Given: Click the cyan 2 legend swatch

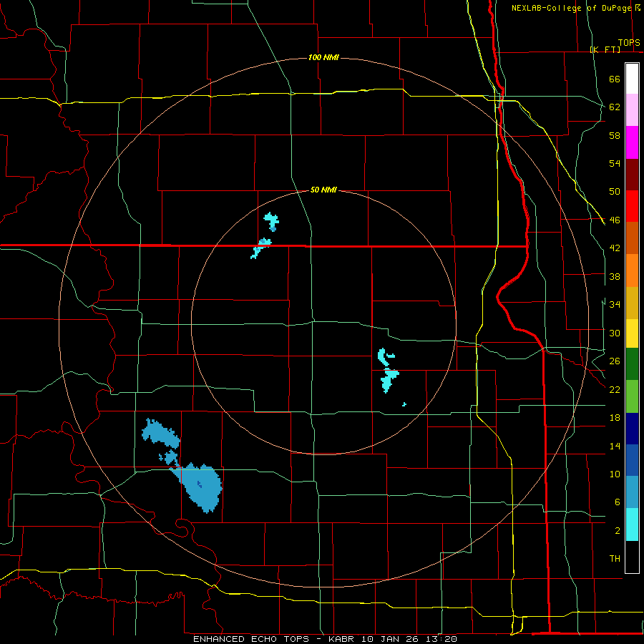Looking at the screenshot, I should click(632, 525).
